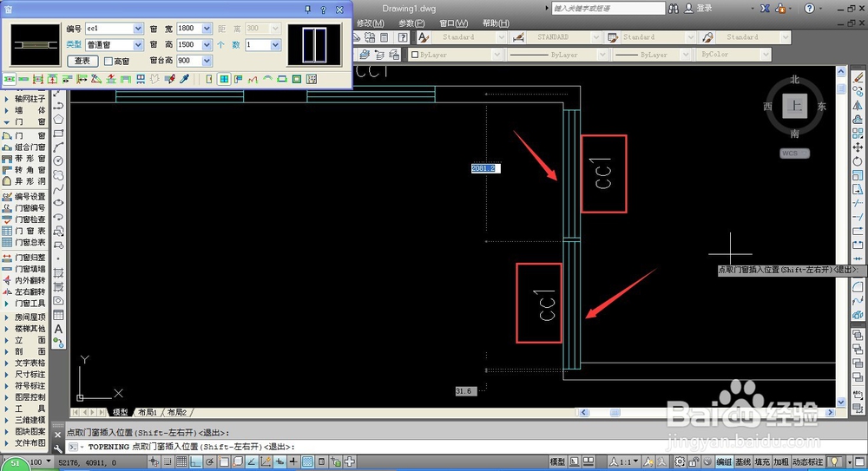Click horizontal scrollbar thumb below drawing
Screen dimensions: 868x471
tap(615, 412)
